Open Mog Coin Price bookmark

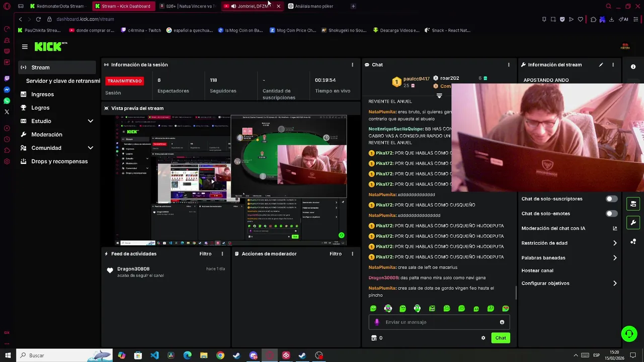(293, 30)
